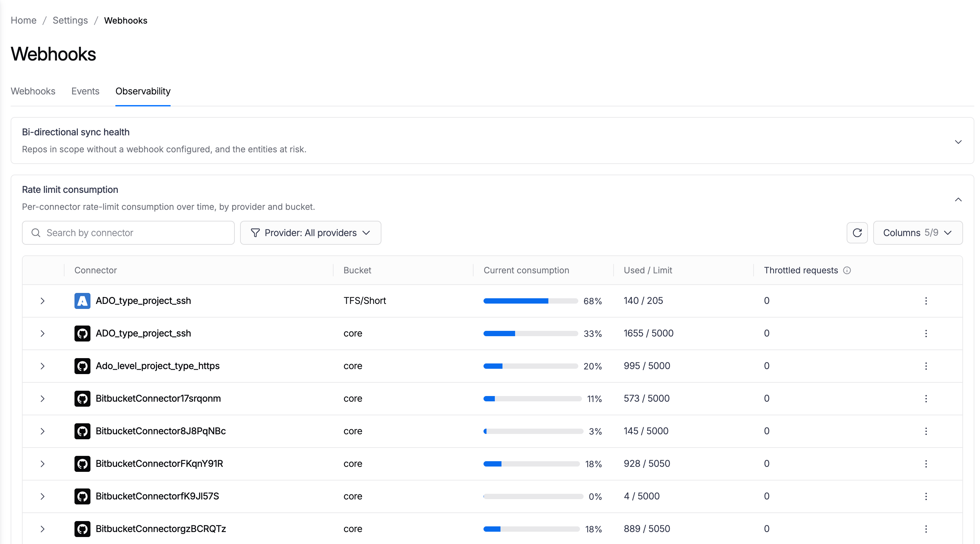Click the Webhooks breadcrumb item
Viewport: 980px width, 544px height.
point(126,20)
